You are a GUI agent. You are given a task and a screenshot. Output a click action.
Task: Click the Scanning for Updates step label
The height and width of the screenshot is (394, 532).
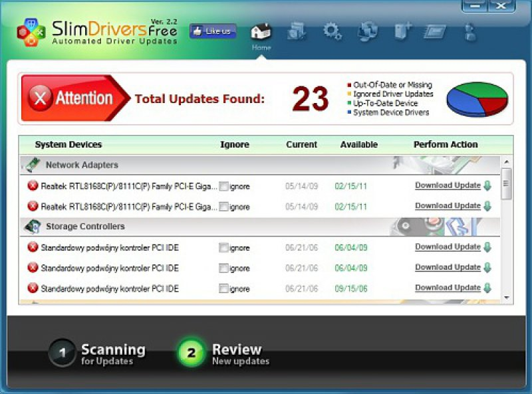(113, 353)
